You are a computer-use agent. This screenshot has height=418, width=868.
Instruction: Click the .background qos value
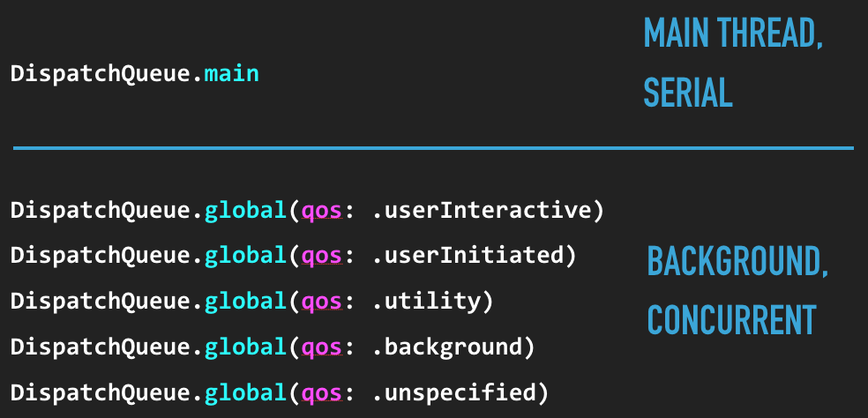(446, 347)
